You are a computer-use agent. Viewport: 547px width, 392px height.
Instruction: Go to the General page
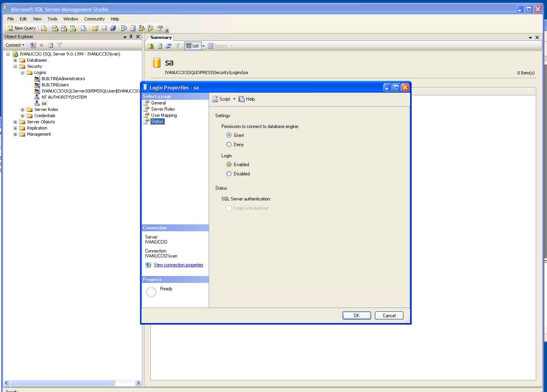tap(158, 103)
